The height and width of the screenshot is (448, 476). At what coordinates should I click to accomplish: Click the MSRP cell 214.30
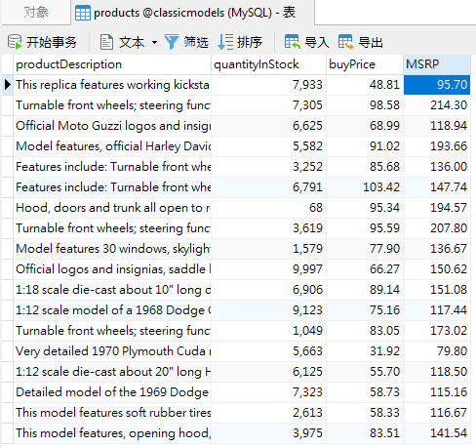pos(437,105)
